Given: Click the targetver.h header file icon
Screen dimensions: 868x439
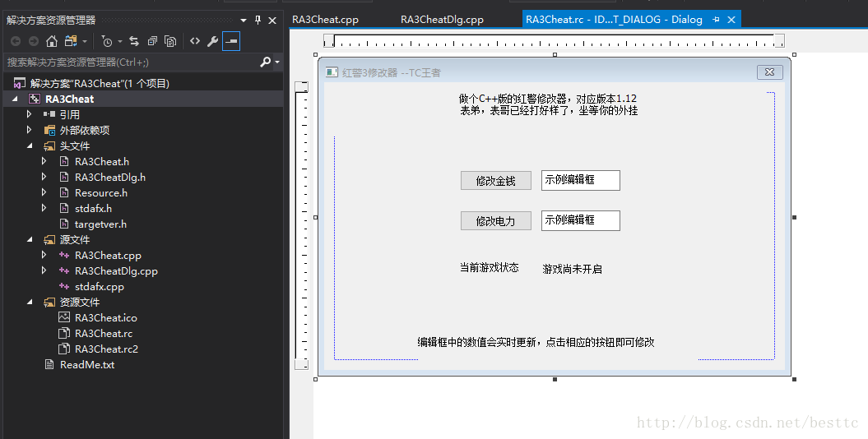Looking at the screenshot, I should tap(64, 224).
